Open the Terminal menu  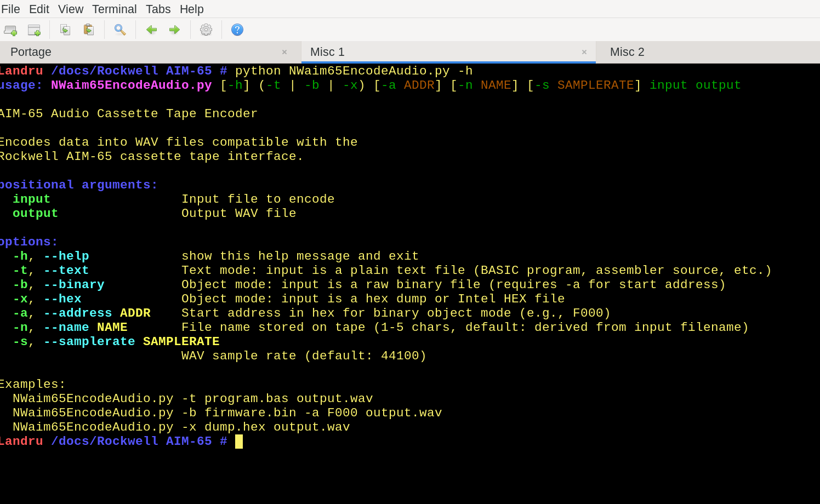click(114, 9)
